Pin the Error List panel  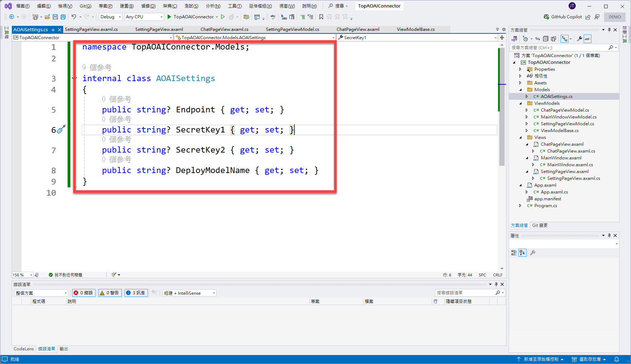[496, 284]
